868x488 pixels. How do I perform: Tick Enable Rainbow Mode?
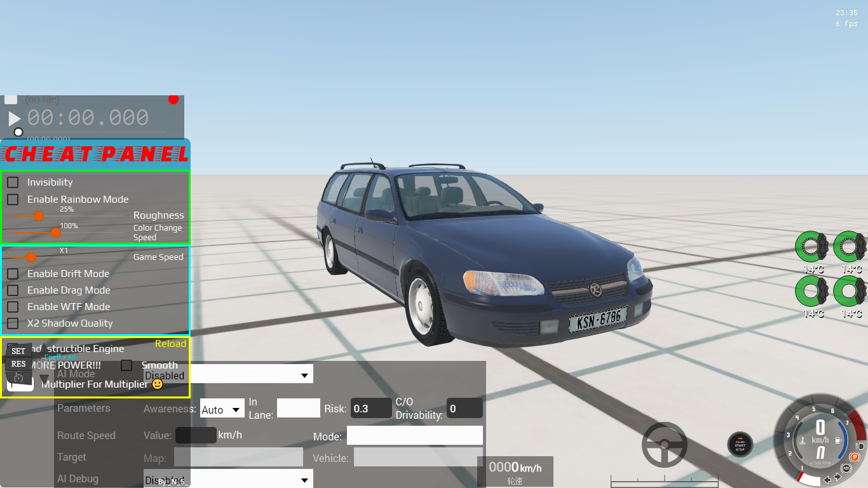13,200
